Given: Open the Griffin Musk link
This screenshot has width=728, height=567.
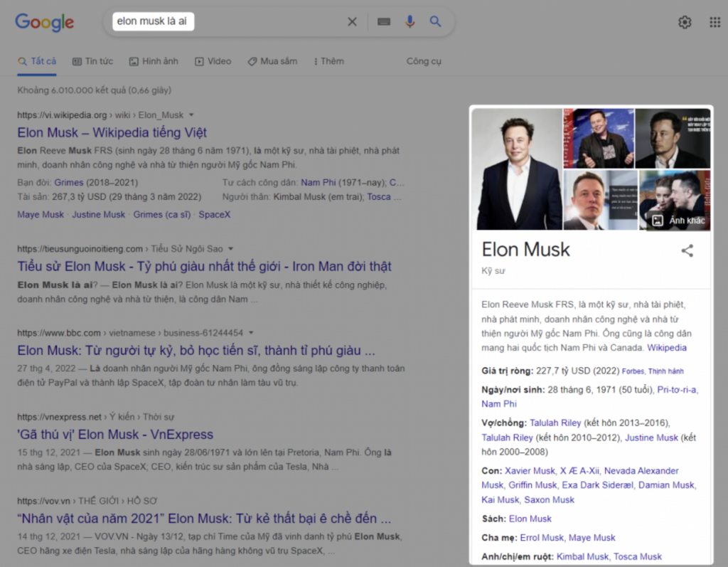Looking at the screenshot, I should [x=532, y=485].
